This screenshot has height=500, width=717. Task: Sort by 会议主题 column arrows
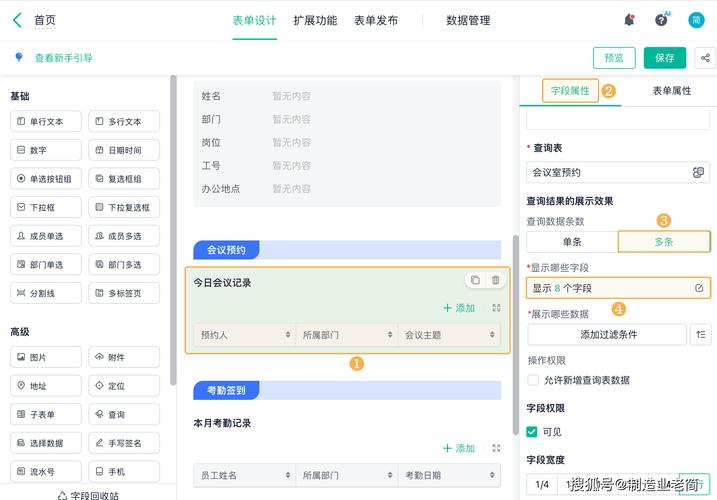pos(492,335)
